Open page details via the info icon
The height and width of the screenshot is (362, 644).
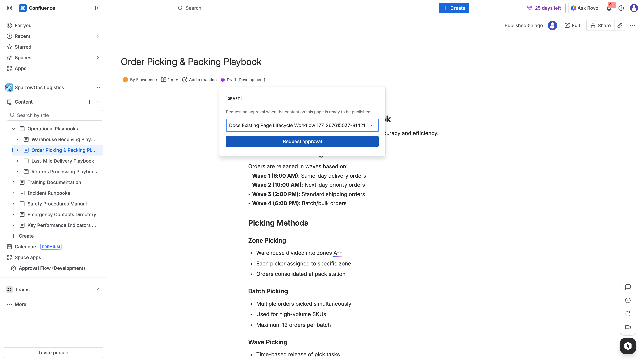coord(628,300)
